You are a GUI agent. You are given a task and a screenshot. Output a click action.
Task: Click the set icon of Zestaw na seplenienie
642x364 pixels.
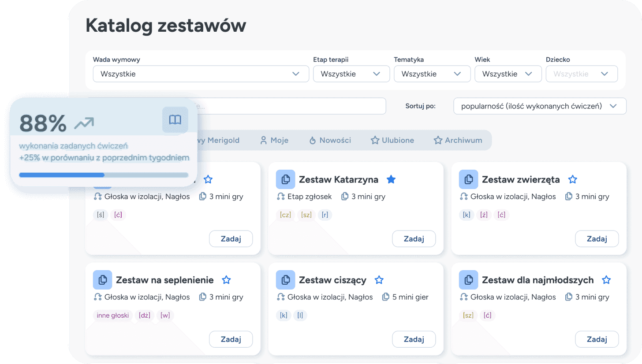pos(103,280)
